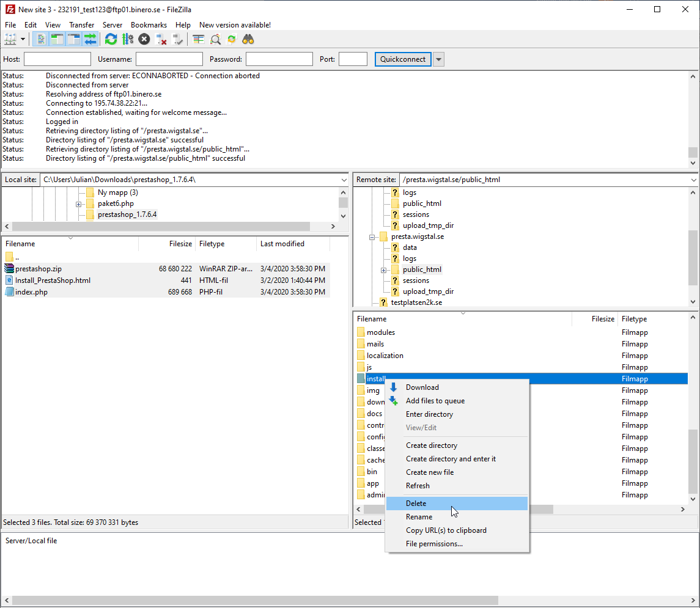
Task: Select Install_PrestaShop.html file icon
Action: 9,280
